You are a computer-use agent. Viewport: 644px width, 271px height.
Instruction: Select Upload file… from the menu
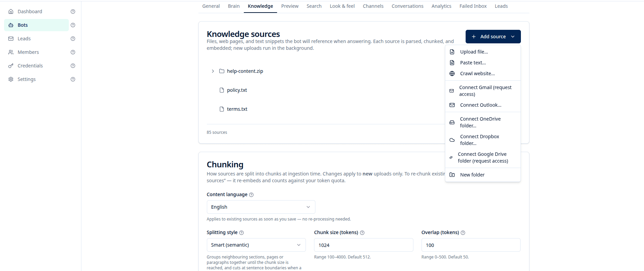483,52
